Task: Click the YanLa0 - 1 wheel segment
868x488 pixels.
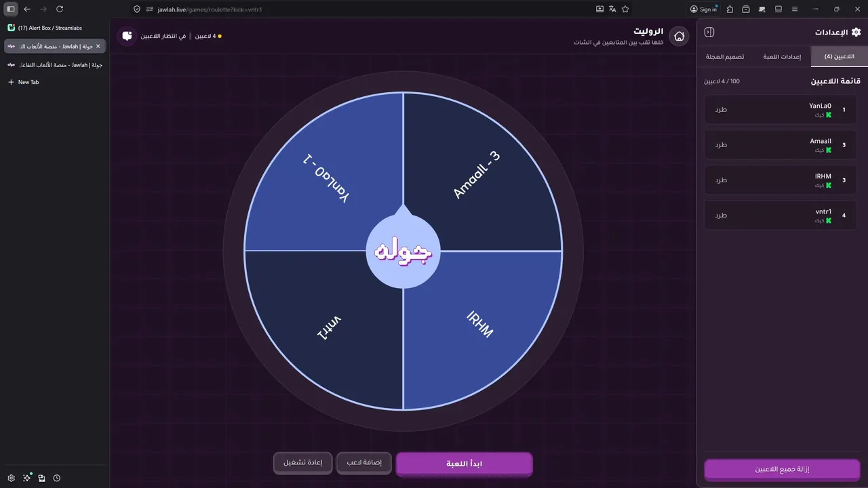Action: (x=326, y=179)
